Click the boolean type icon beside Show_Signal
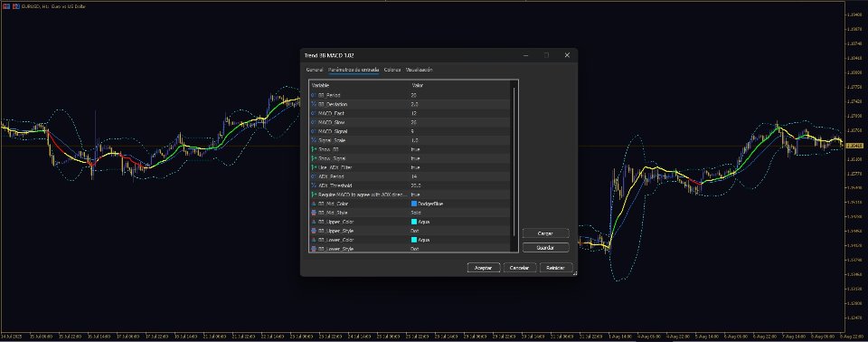Image resolution: width=868 pixels, height=342 pixels. click(x=314, y=158)
